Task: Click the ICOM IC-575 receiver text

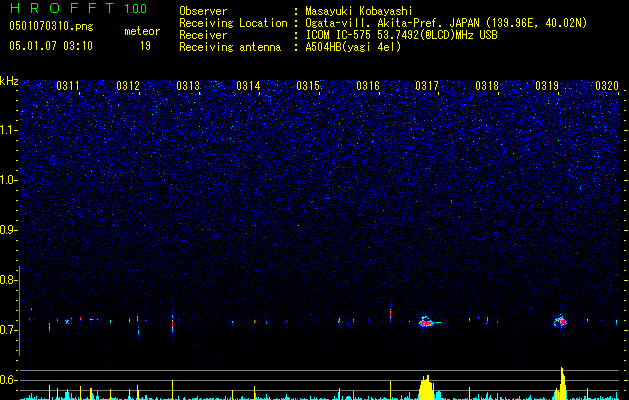Action: [x=402, y=35]
